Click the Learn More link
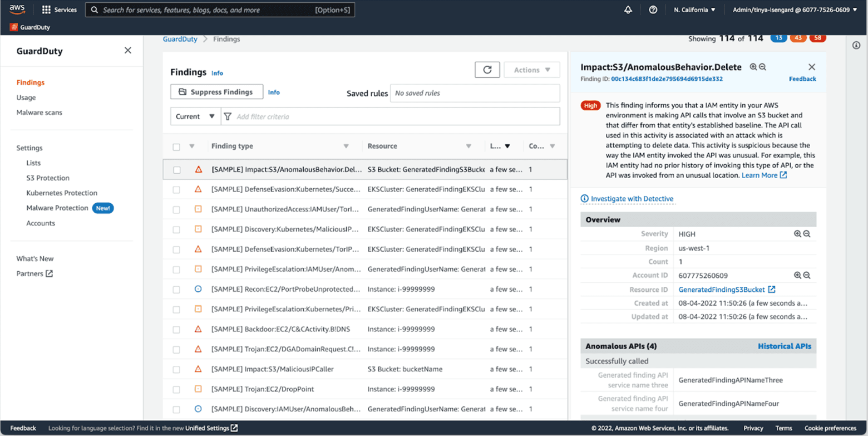868x436 pixels. [x=764, y=175]
